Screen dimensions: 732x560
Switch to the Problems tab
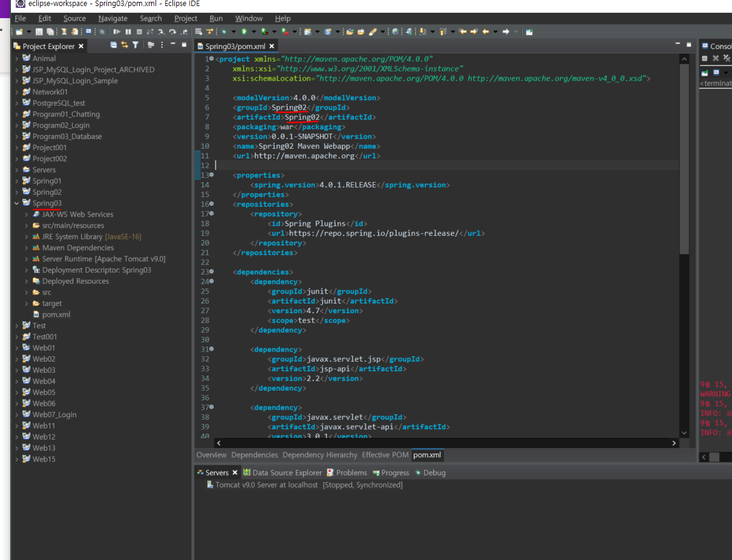pos(347,473)
